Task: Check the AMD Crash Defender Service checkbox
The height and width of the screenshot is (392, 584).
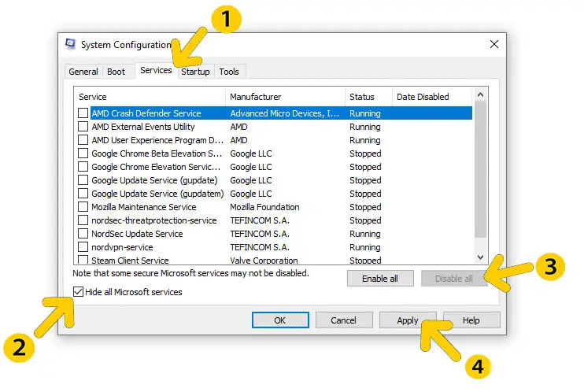Action: coord(83,113)
